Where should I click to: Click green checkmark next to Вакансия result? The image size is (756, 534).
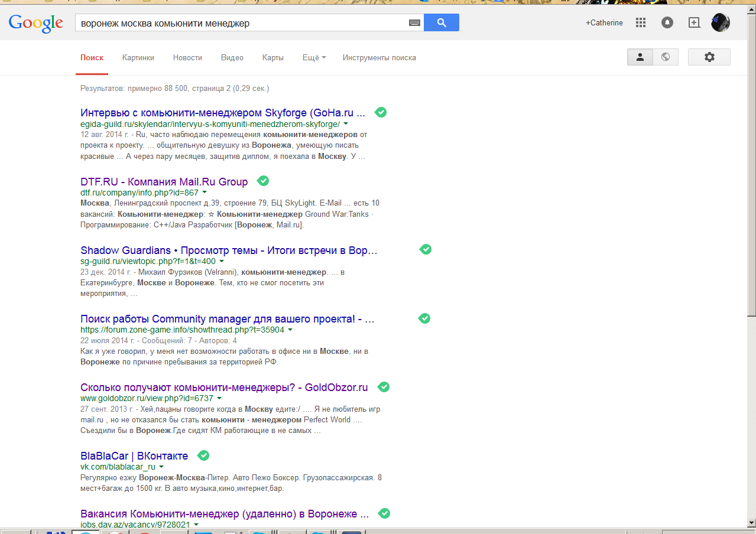(x=384, y=513)
